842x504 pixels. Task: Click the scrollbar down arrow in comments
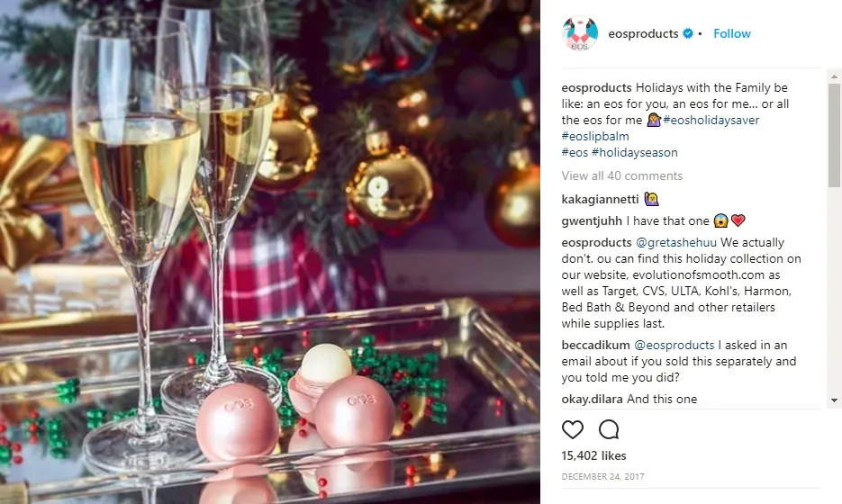(834, 400)
